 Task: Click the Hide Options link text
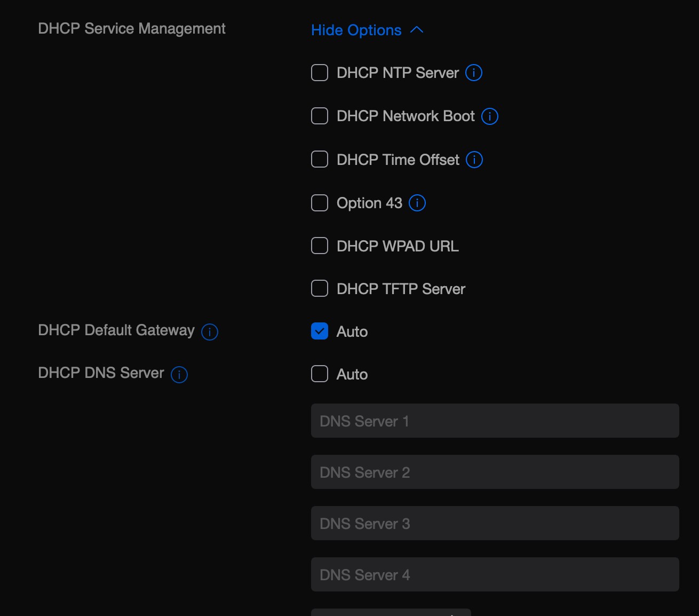pos(356,30)
